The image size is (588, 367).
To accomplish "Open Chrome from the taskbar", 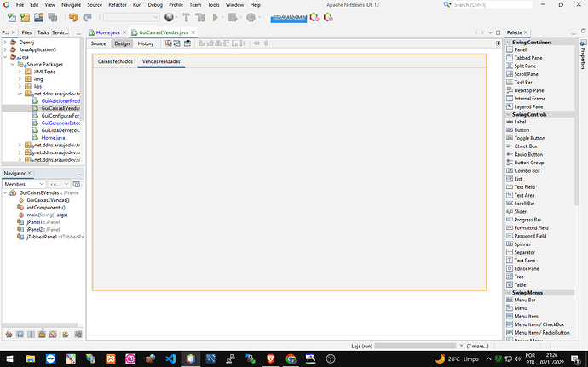I will click(x=291, y=358).
